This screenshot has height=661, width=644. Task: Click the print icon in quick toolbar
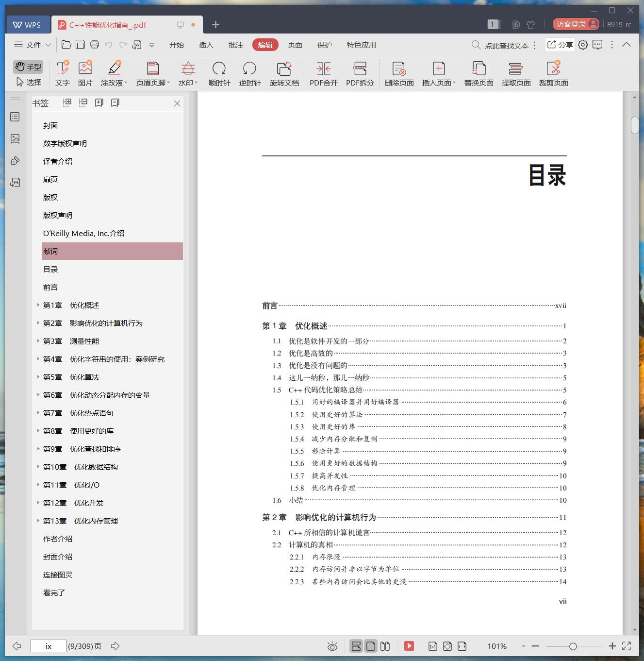tap(95, 45)
